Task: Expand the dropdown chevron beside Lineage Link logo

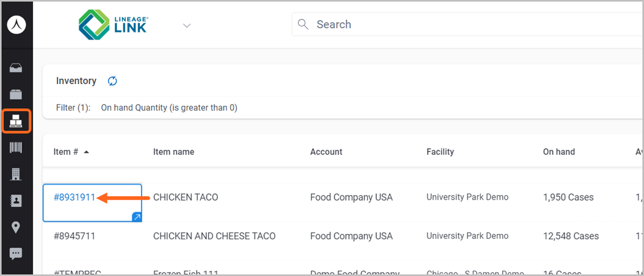Action: (x=187, y=25)
